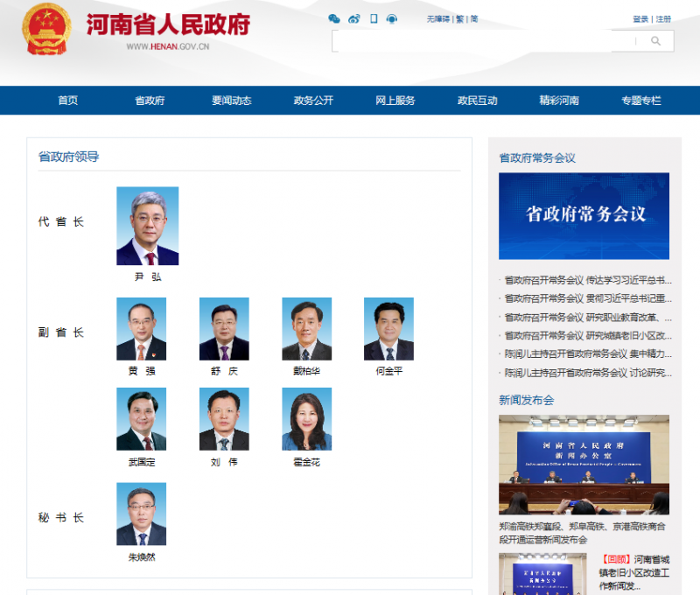
Task: Open the 首页 navigation item
Action: click(68, 101)
